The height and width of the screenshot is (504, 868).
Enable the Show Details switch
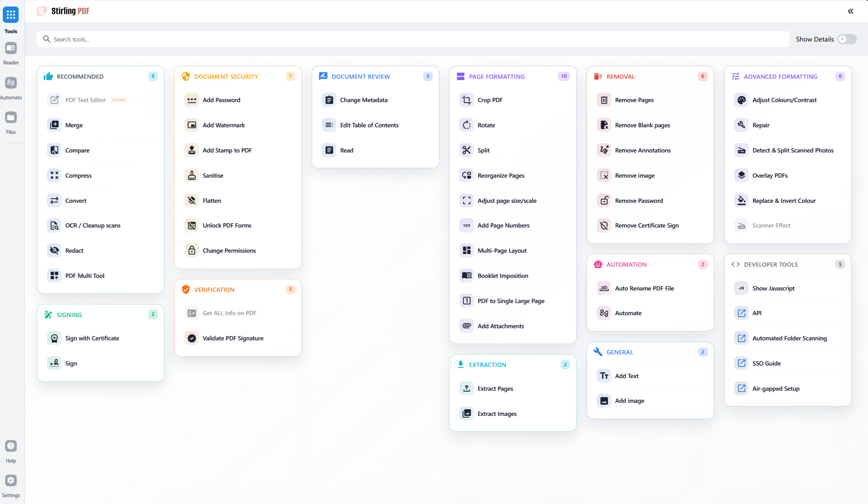tap(846, 39)
